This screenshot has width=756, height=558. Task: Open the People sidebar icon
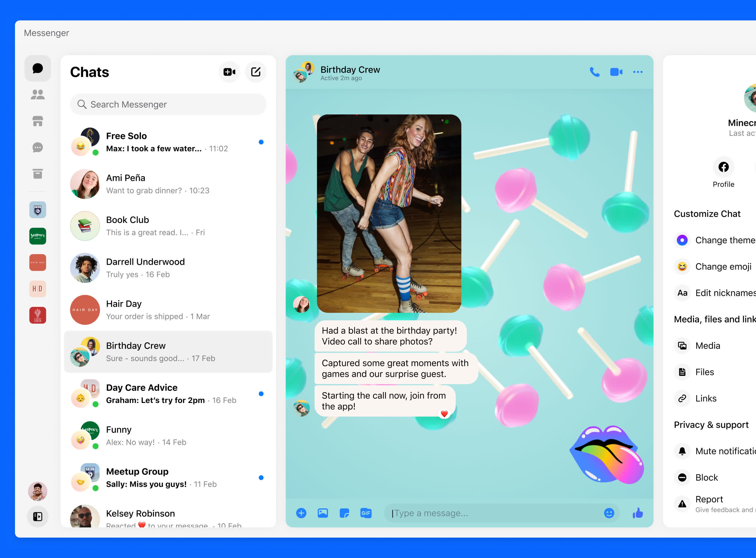(x=38, y=95)
